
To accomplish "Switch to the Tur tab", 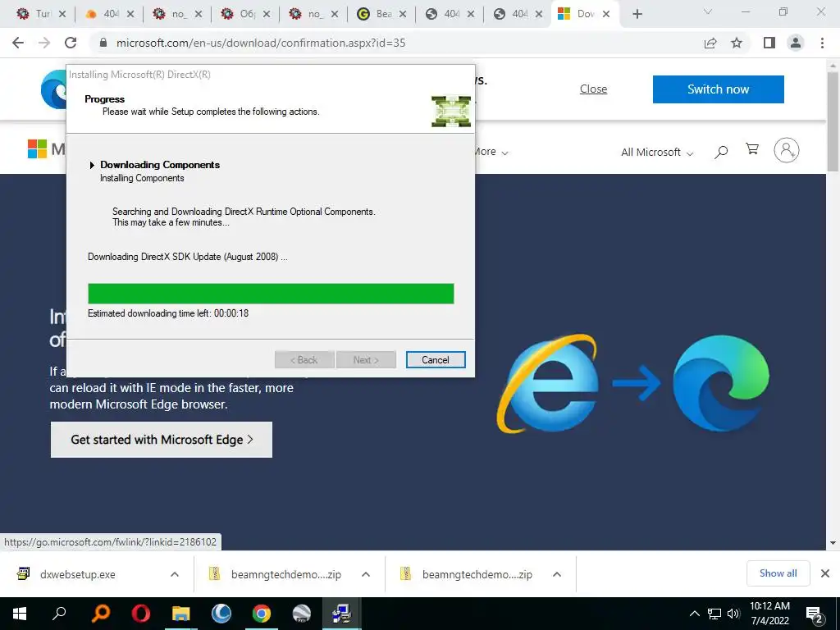I will click(x=40, y=14).
